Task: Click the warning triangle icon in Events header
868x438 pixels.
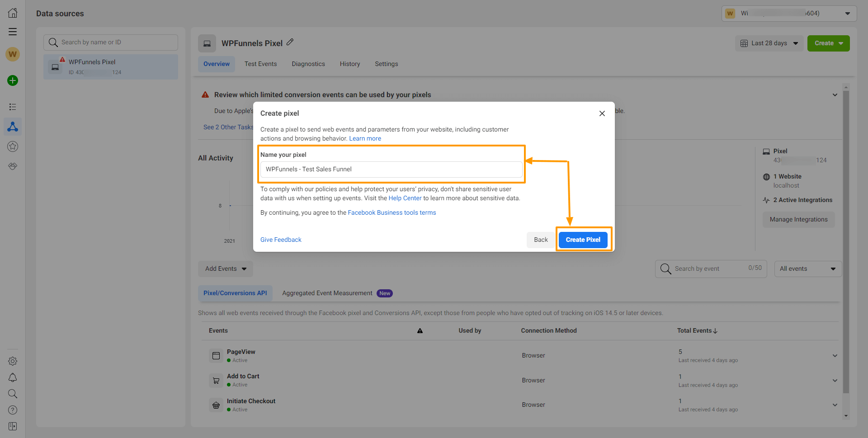Action: [420, 331]
